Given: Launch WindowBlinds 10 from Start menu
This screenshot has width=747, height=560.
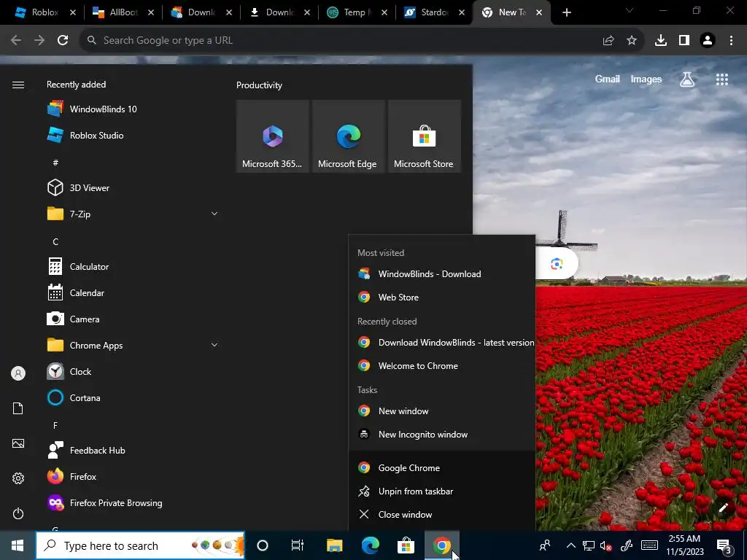Looking at the screenshot, I should pyautogui.click(x=133, y=109).
